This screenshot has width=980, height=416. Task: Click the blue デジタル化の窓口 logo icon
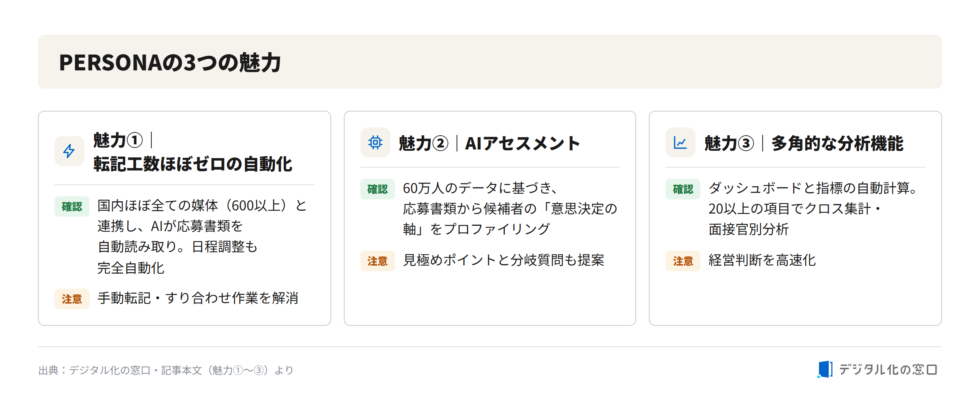(x=825, y=369)
